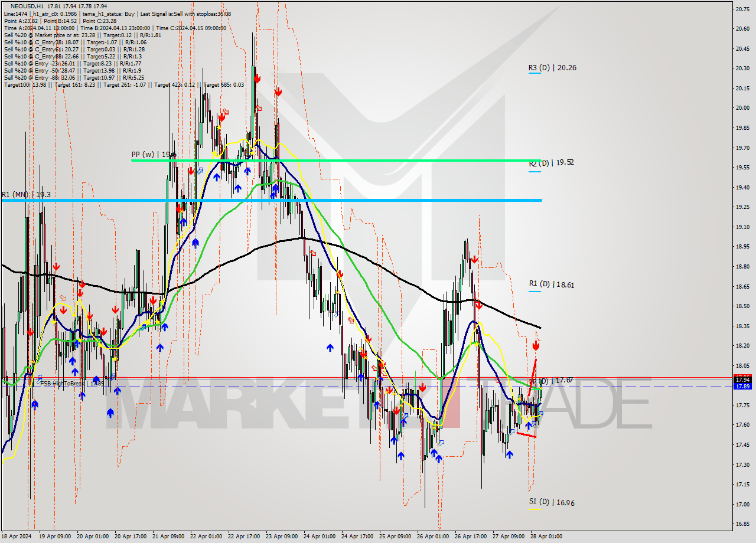Click the 'S1 (D) | 16.96' pivot label

click(x=551, y=502)
